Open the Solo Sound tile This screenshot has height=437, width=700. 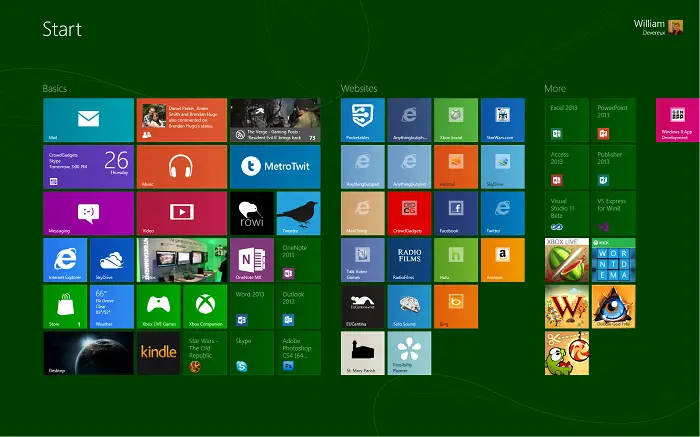[409, 307]
